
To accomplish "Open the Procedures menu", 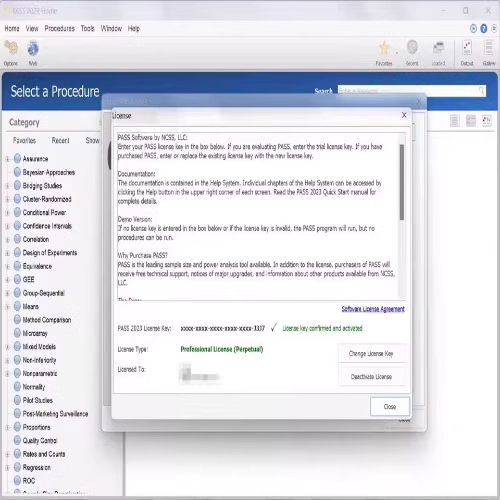I will 60,29.
